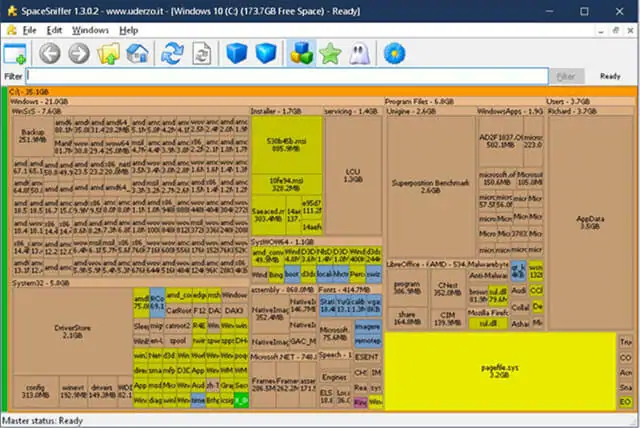Image resolution: width=640 pixels, height=428 pixels.
Task: Select the AppData 3.5GB block
Action: click(x=590, y=223)
